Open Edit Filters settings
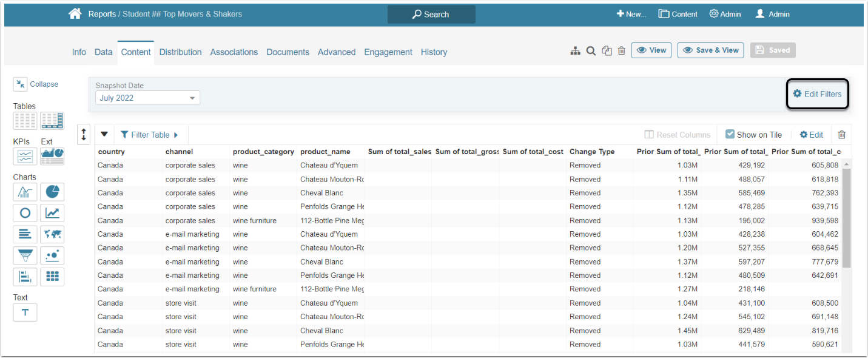The height and width of the screenshot is (358, 868). [x=817, y=94]
